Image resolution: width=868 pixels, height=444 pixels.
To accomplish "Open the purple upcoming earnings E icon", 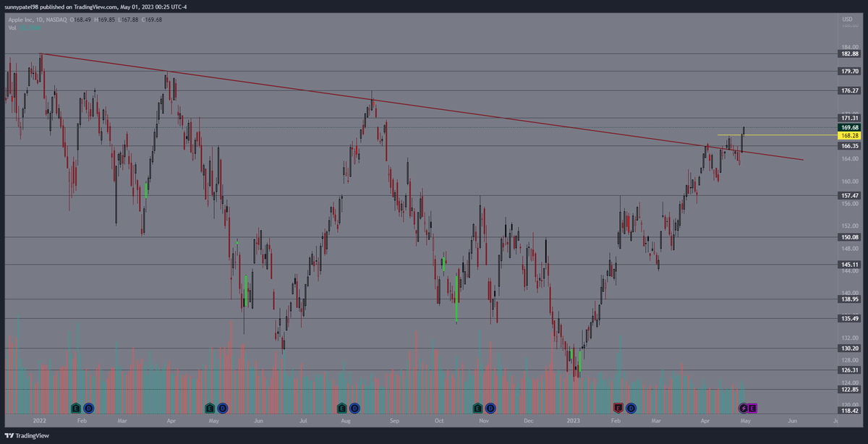I will point(752,408).
